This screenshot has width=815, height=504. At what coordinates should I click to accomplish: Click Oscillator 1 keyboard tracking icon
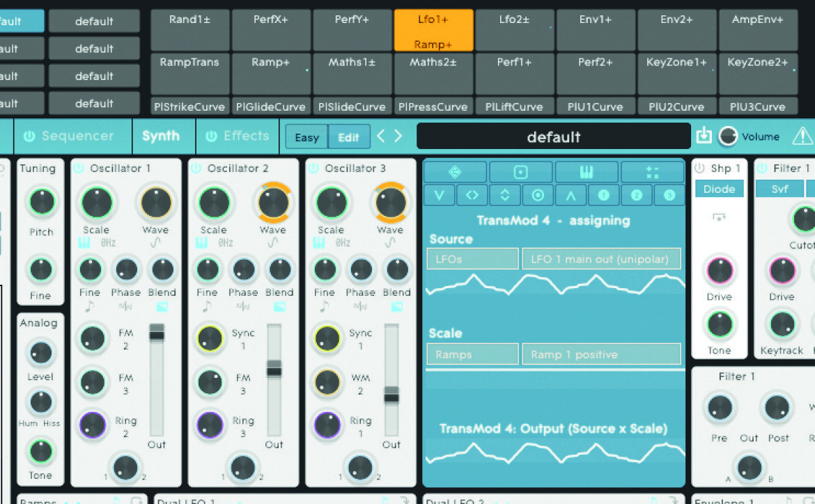(x=84, y=243)
